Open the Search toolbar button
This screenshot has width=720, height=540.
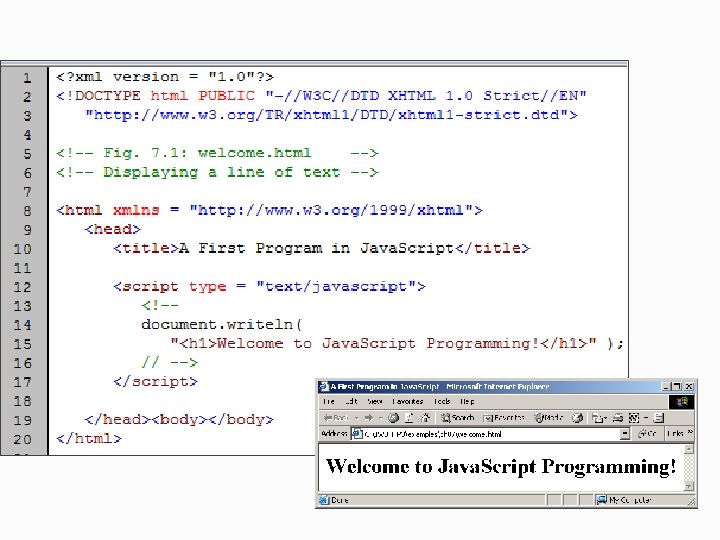coord(457,418)
